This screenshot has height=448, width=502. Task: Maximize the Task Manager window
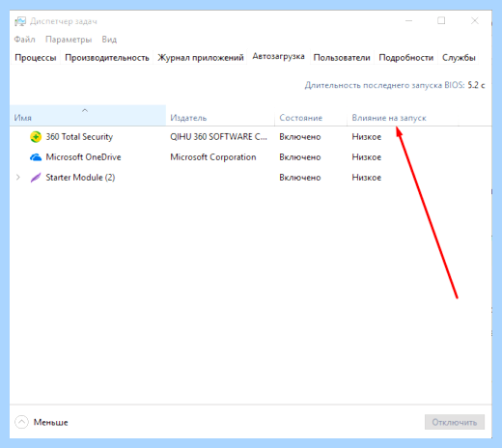tap(441, 21)
